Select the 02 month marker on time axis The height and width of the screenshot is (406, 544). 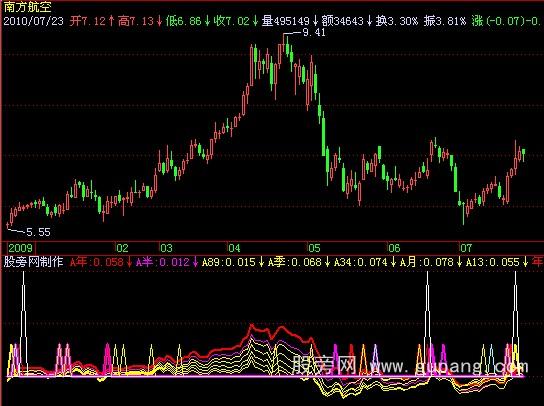click(x=122, y=248)
